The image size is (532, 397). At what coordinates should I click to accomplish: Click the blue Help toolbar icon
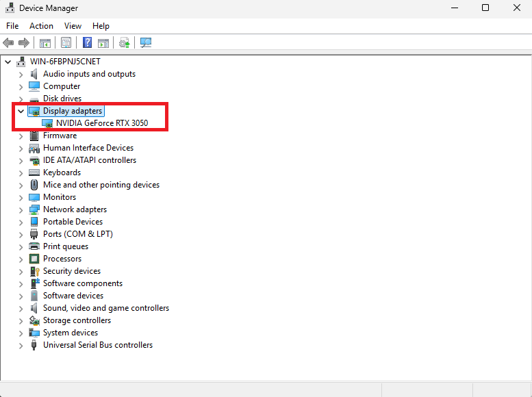(87, 42)
